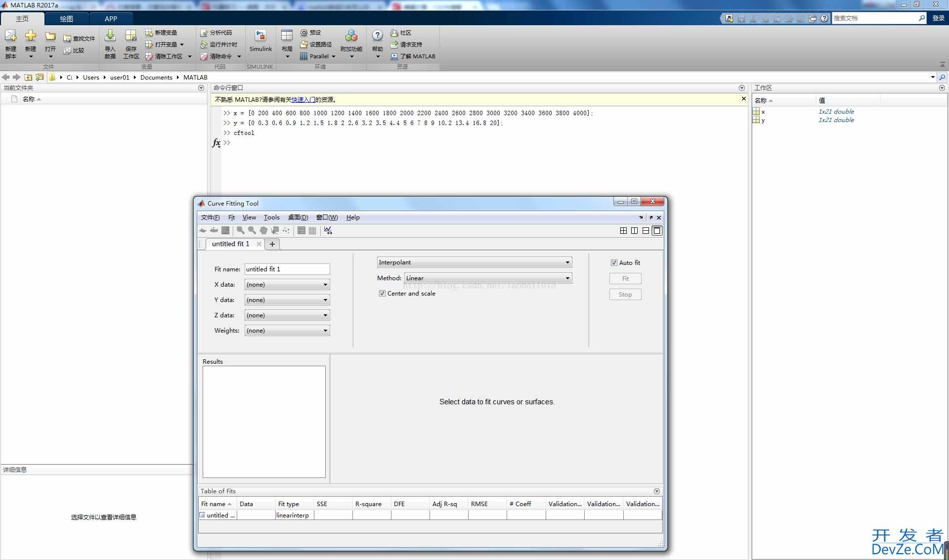Select the untitled fit 1 tab

(x=230, y=244)
